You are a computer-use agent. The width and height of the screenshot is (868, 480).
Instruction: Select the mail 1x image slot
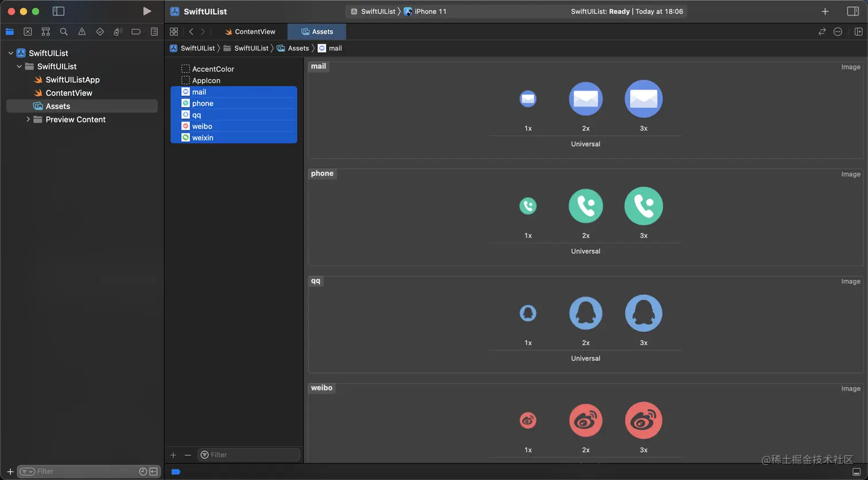coord(528,99)
